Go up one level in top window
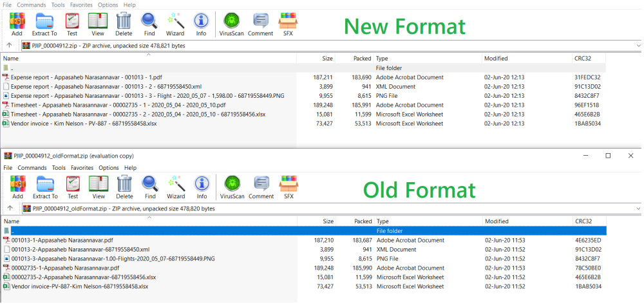 (x=10, y=46)
